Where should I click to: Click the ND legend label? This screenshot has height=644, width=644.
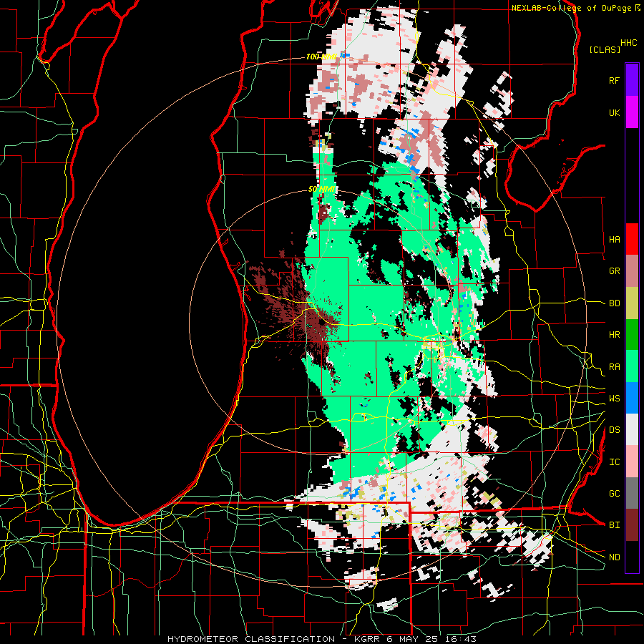click(x=614, y=557)
